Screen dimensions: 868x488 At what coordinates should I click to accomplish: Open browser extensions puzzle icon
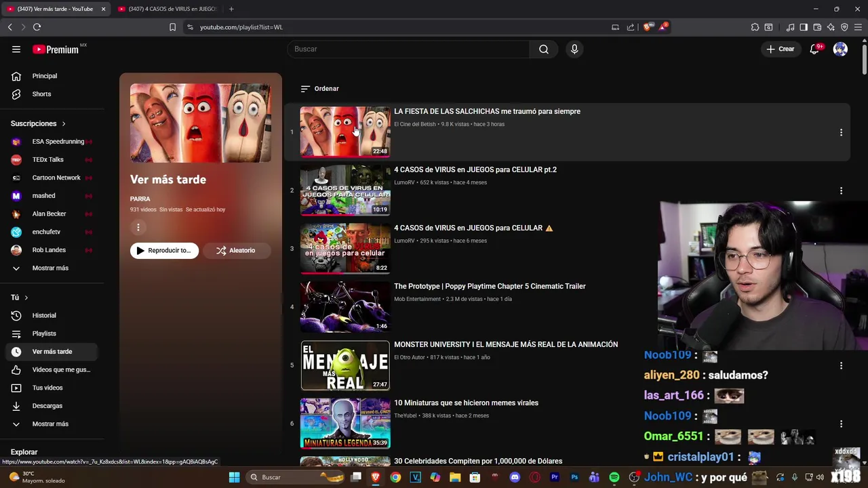tap(755, 27)
